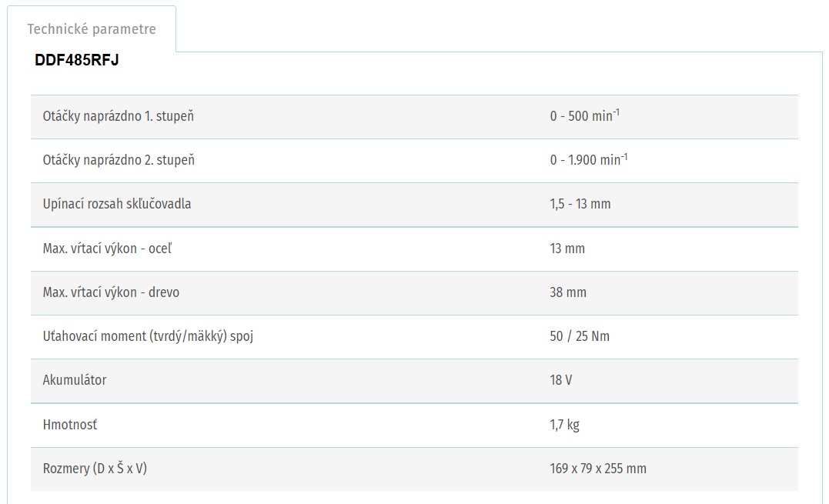This screenshot has height=504, width=829.
Task: Select the 1,5 - 13 mm value
Action: (x=580, y=204)
